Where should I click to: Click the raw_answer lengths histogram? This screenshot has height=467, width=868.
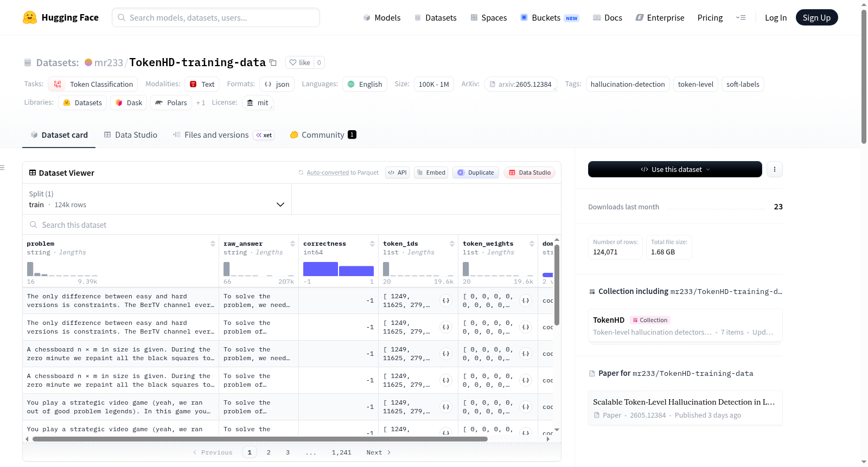click(x=259, y=269)
